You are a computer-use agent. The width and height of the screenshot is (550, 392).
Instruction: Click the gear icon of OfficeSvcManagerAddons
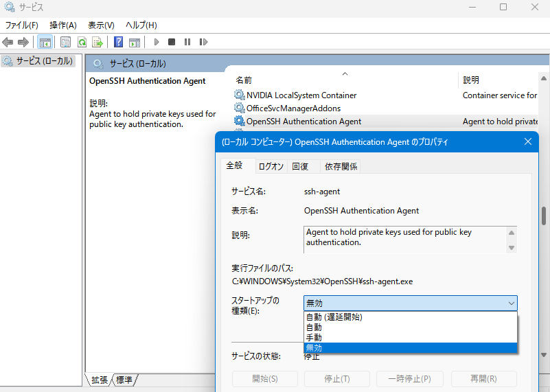tap(239, 108)
